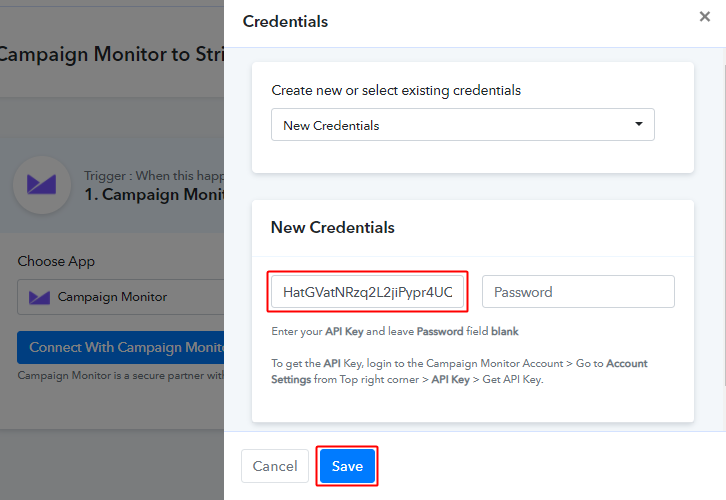
Task: Open the Campaign Monitor Choose App selector
Action: click(120, 297)
